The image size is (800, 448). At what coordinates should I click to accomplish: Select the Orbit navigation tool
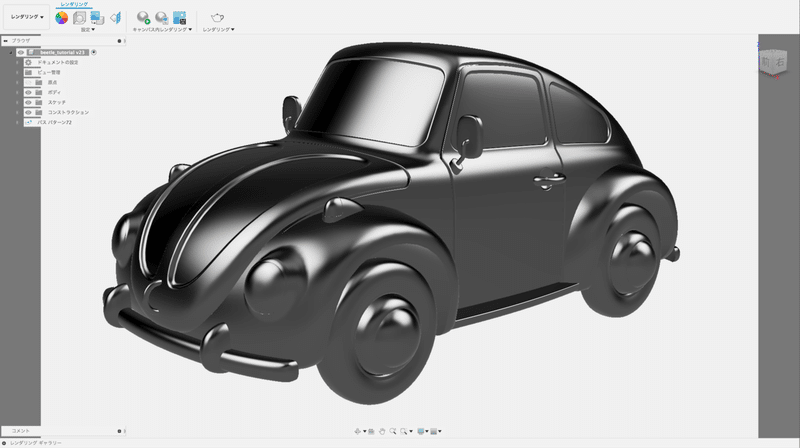pyautogui.click(x=357, y=431)
